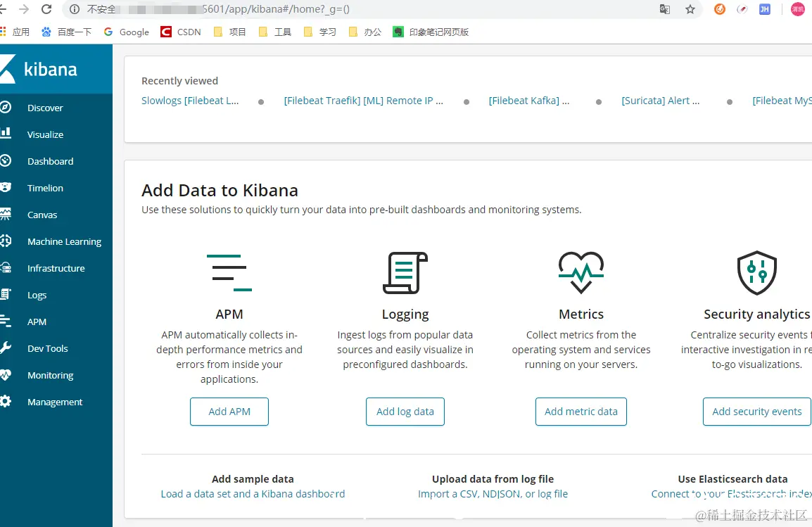
Task: Click the site info not-secure icon
Action: (x=75, y=9)
